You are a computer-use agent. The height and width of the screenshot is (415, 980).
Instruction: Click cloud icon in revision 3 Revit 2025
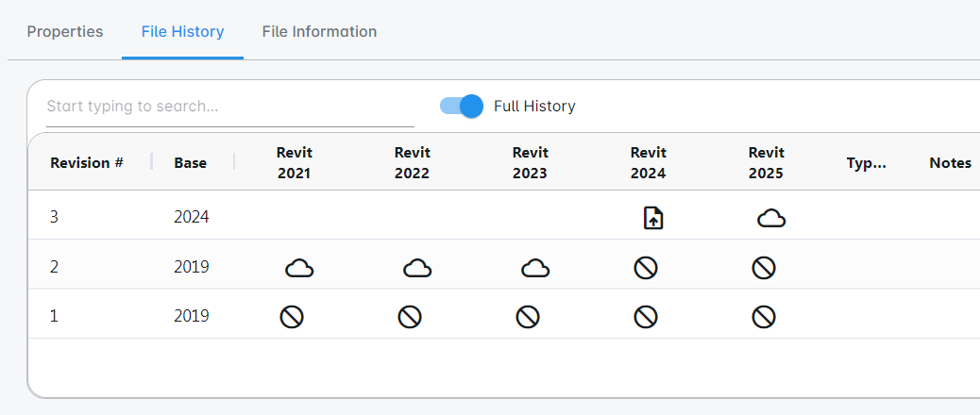(771, 219)
